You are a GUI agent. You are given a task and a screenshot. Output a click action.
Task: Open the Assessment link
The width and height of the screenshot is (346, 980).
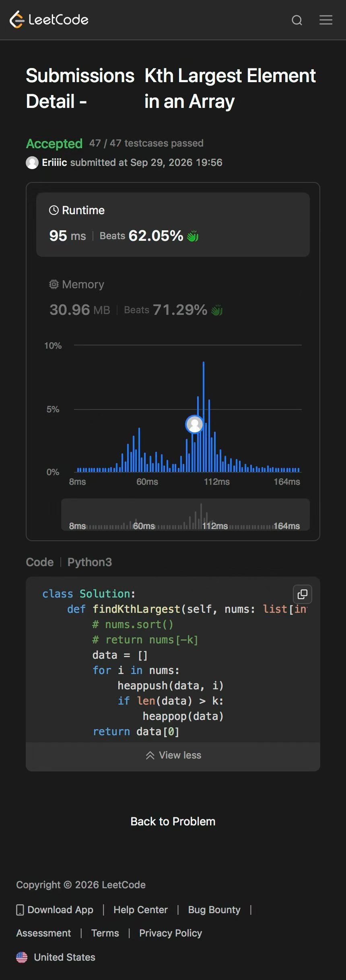43,933
